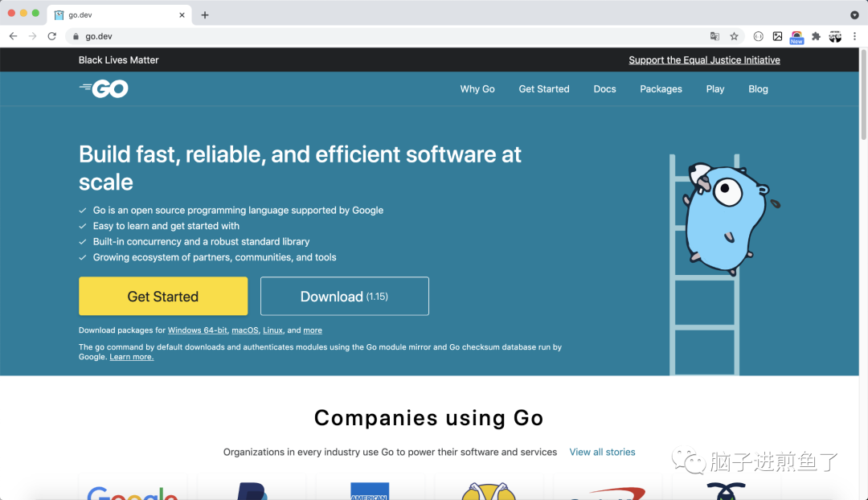Click the circular extension icon after the star
The image size is (868, 500).
coord(759,36)
